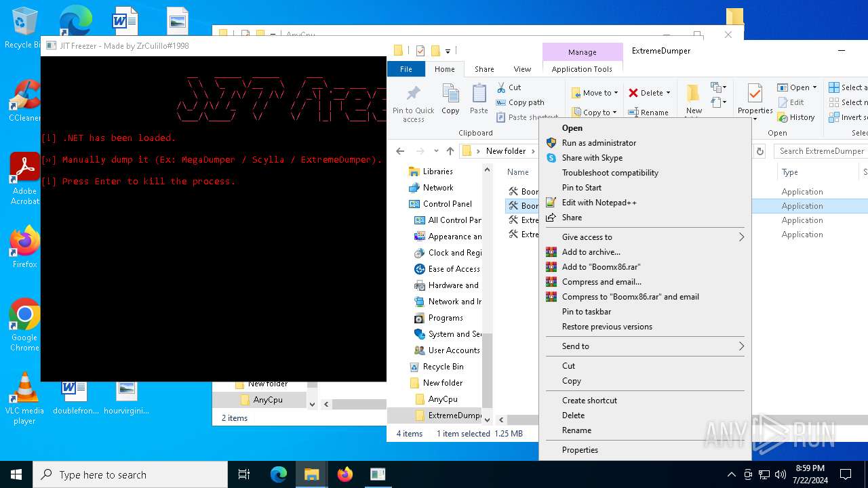The height and width of the screenshot is (488, 868).
Task: Click the Task View taskbar icon
Action: pyautogui.click(x=244, y=474)
